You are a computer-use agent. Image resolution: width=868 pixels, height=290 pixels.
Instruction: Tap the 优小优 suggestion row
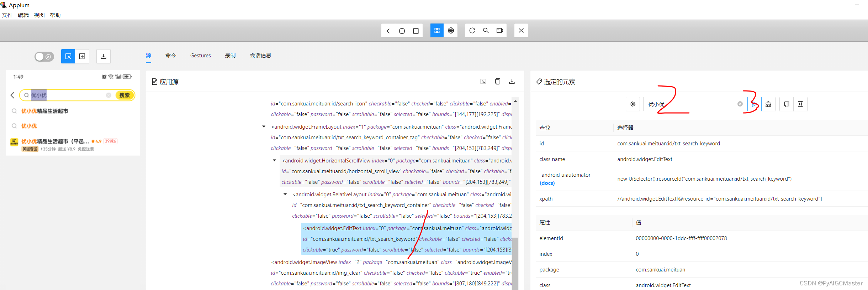(x=29, y=126)
